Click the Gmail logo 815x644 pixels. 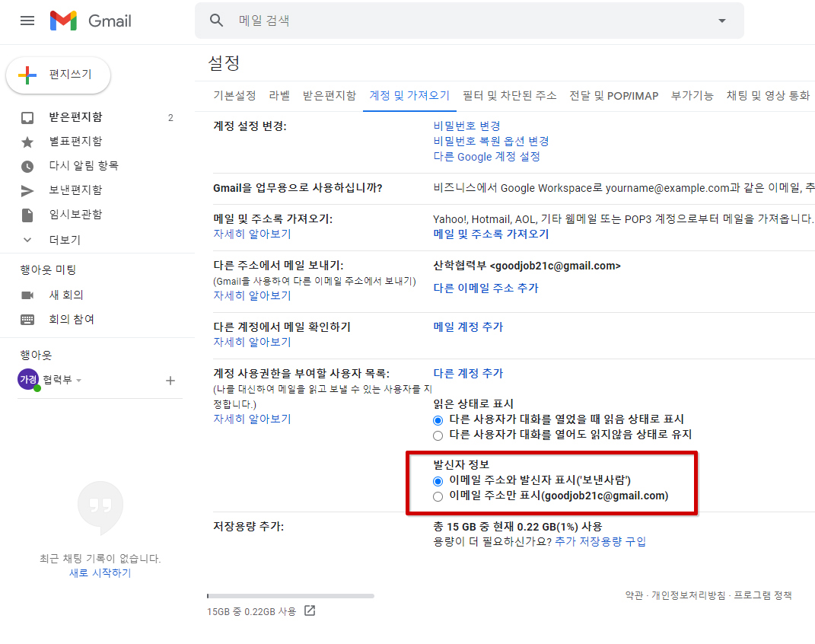91,21
